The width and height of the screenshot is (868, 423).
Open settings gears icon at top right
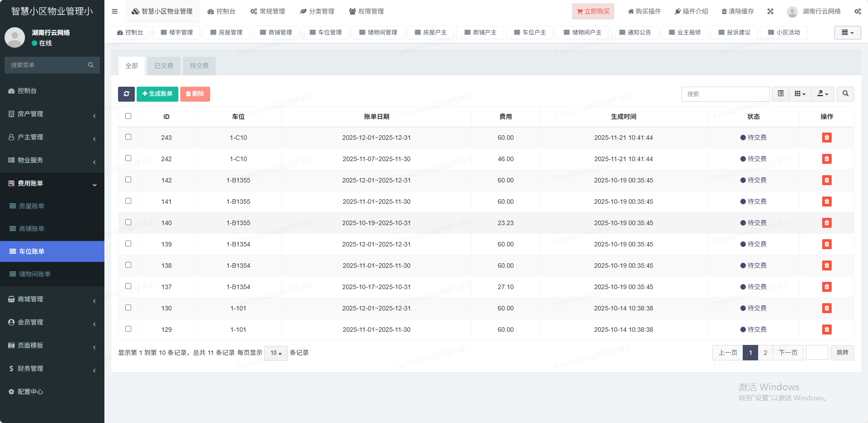click(x=857, y=11)
